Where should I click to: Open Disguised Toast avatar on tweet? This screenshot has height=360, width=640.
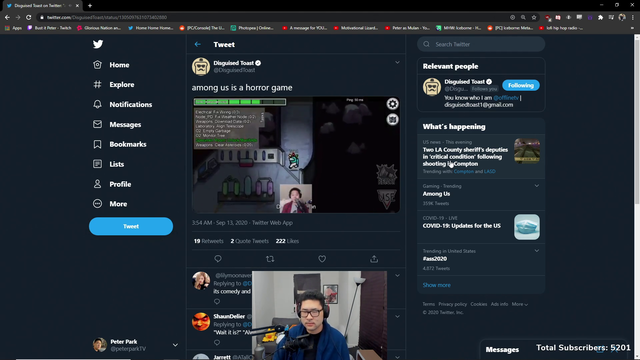pos(201,67)
